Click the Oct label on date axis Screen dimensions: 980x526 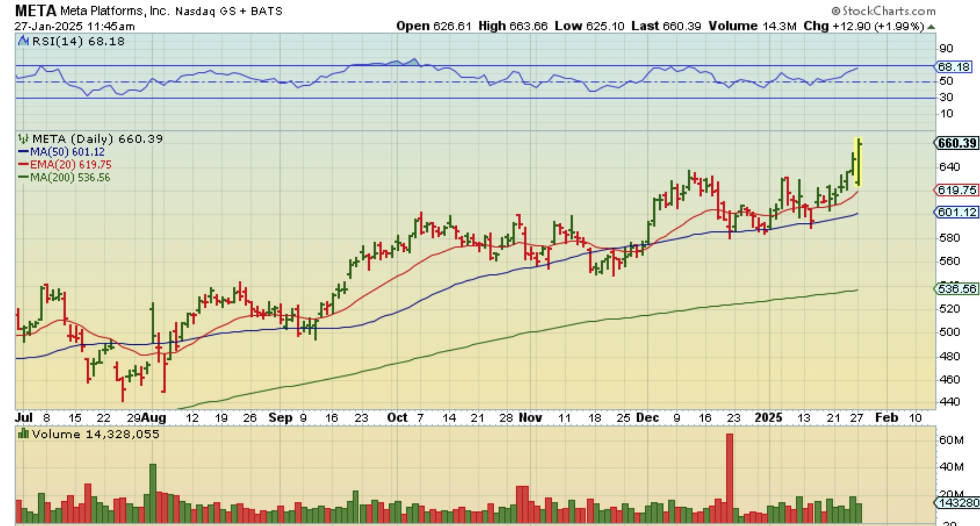[x=397, y=418]
